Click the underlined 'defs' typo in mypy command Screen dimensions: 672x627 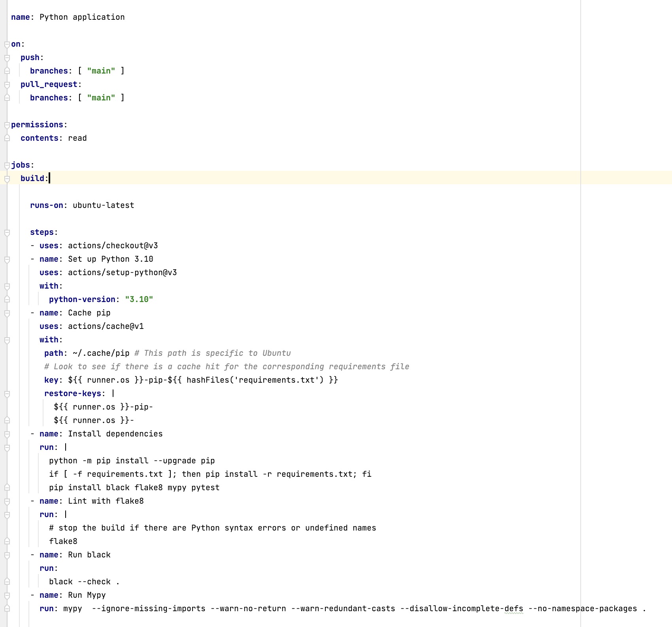pyautogui.click(x=513, y=609)
